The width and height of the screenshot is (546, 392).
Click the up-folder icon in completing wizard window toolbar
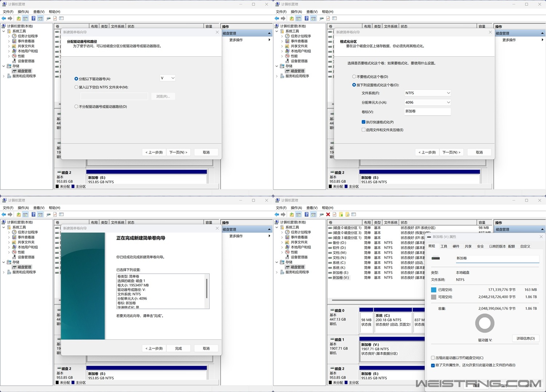coord(19,215)
